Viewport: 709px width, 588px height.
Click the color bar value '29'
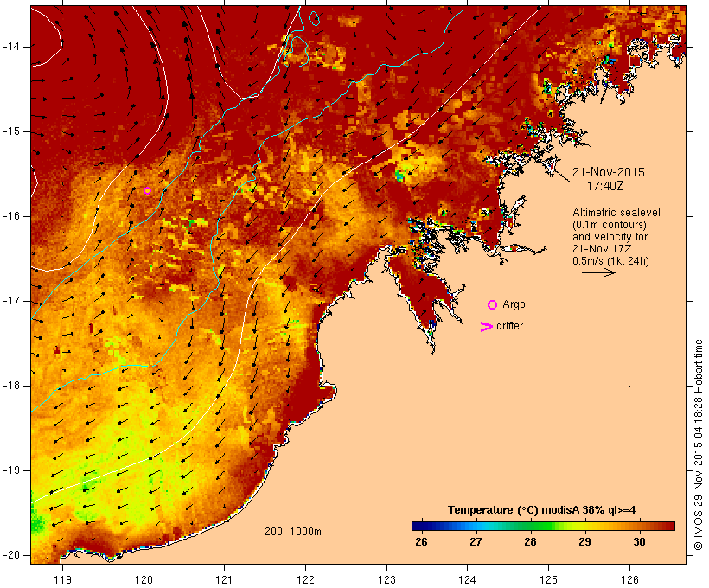click(584, 541)
